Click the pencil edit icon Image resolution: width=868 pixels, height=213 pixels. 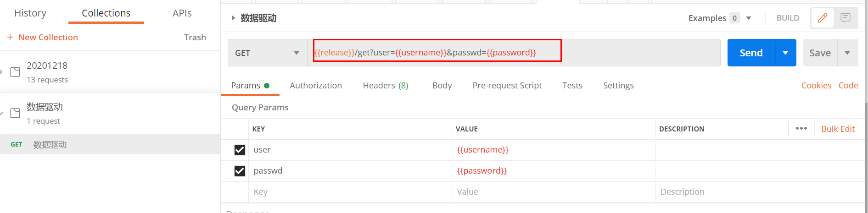point(822,18)
